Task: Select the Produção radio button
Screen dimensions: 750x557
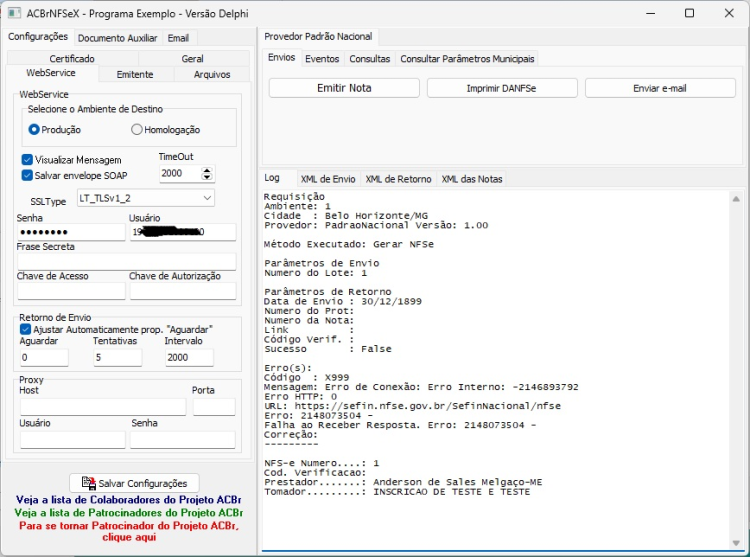Action: [33, 130]
